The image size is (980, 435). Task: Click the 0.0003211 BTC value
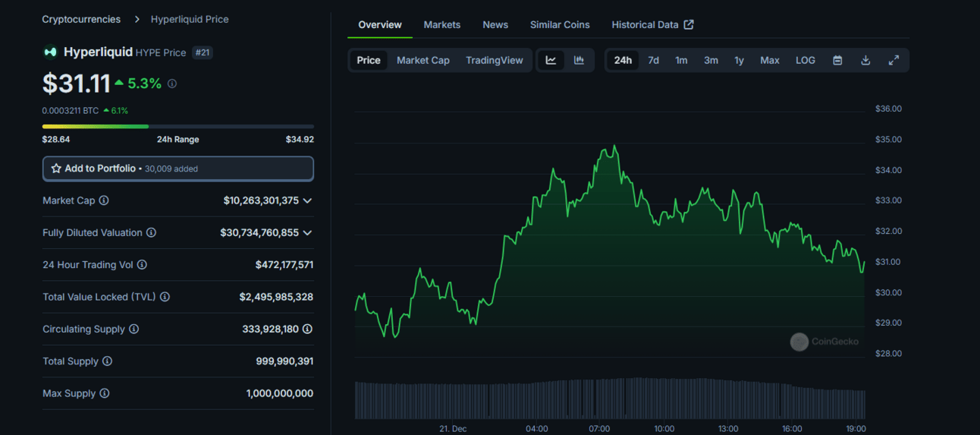[71, 111]
